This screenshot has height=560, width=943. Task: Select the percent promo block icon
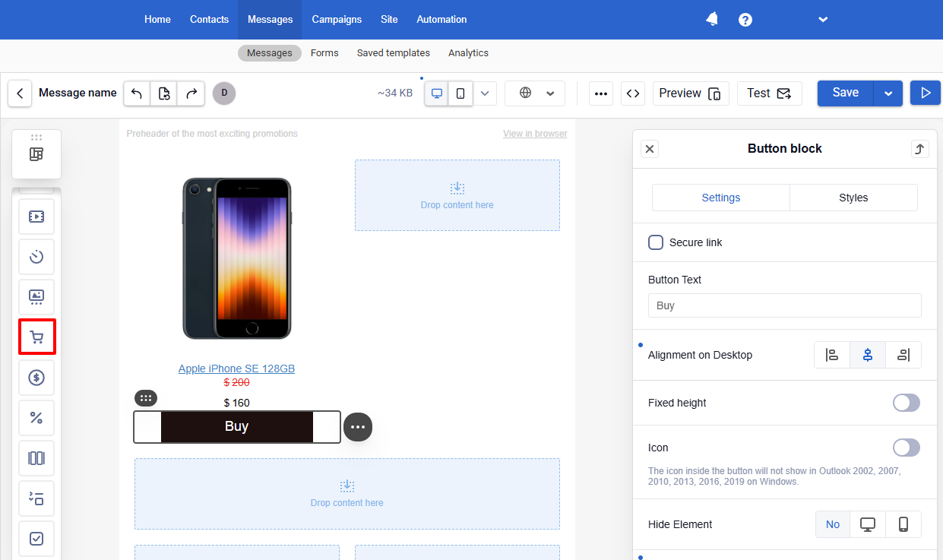(36, 418)
